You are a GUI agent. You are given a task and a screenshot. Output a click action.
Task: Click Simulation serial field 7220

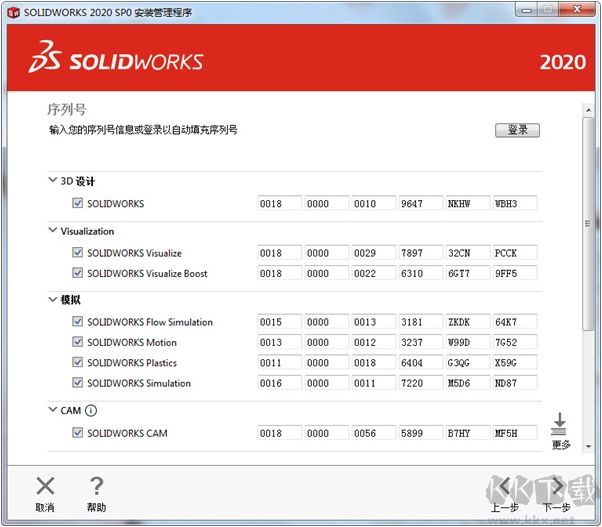[420, 383]
